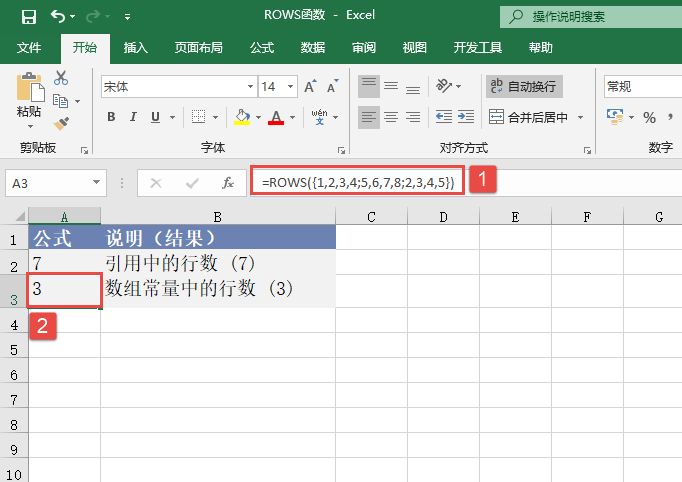Switch to the 审阅 tab
Viewport: 682px width, 482px height.
coord(364,47)
